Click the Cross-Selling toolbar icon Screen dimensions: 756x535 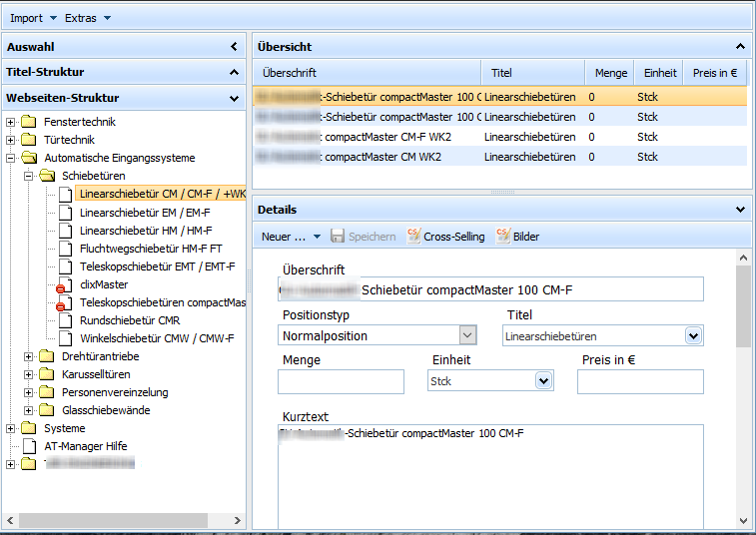coord(414,237)
